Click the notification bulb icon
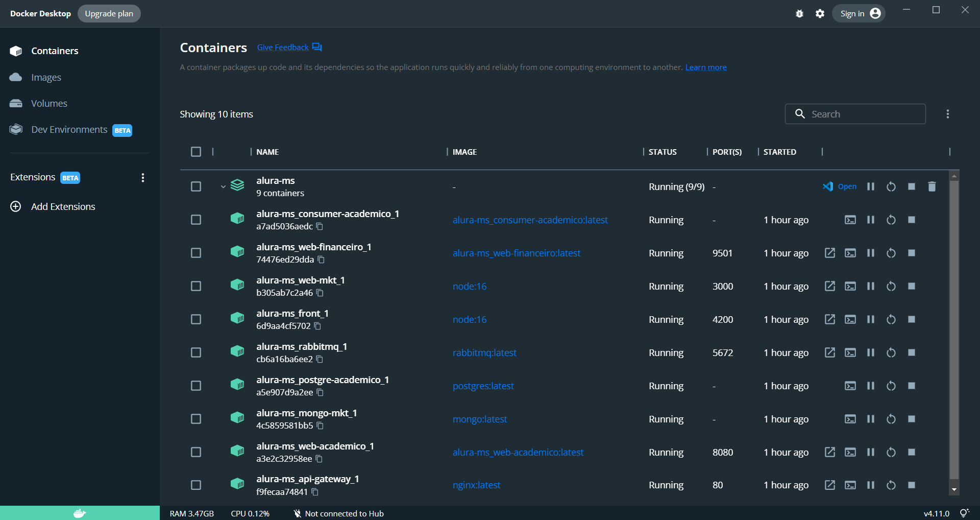Screen dimensions: 980x520 [964, 513]
